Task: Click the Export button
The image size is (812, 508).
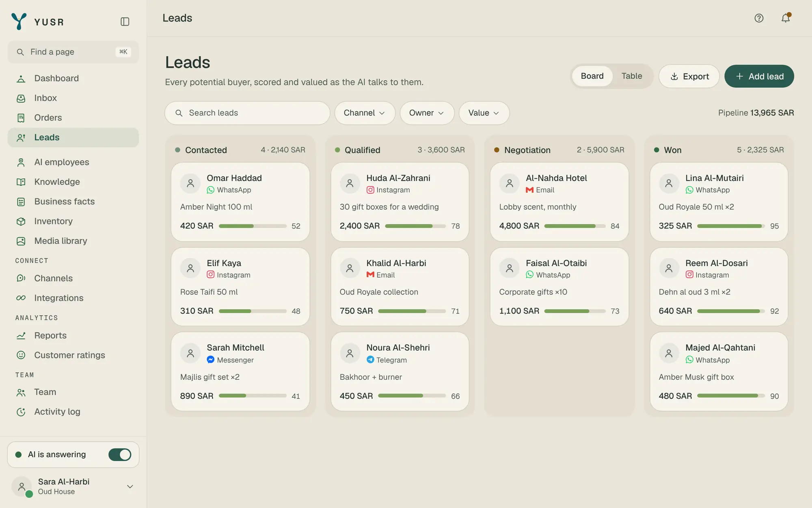Action: coord(689,76)
